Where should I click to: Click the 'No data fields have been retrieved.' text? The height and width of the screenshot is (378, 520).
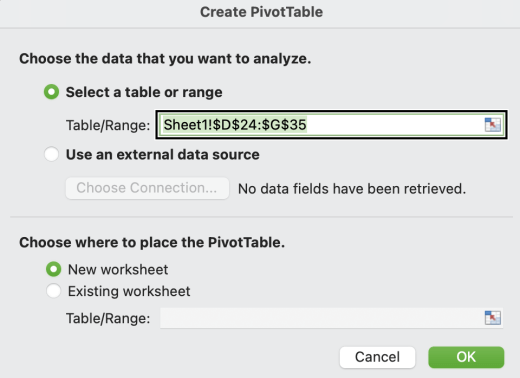pos(352,189)
